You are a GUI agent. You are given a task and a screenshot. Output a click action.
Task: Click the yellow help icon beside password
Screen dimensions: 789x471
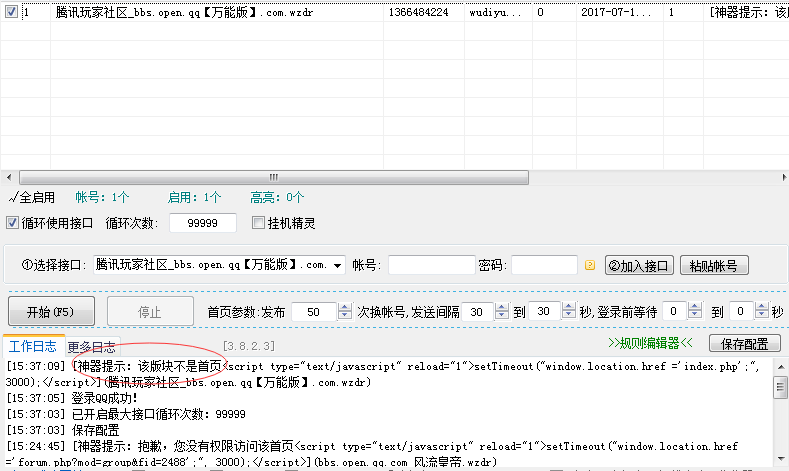point(590,265)
